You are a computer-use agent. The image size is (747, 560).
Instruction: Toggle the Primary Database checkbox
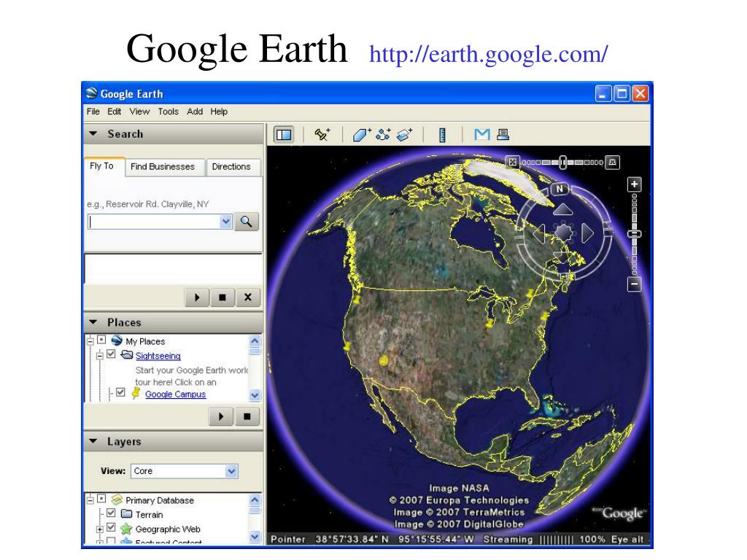[x=101, y=499]
